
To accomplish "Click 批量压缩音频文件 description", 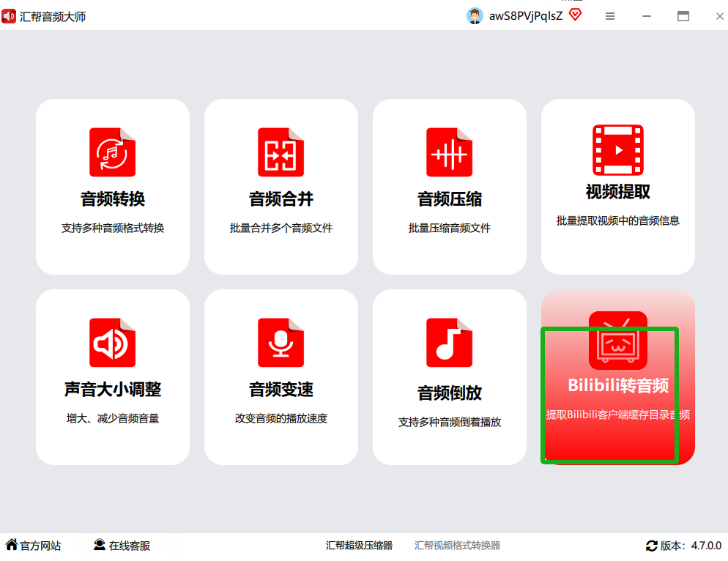I will pos(450,228).
